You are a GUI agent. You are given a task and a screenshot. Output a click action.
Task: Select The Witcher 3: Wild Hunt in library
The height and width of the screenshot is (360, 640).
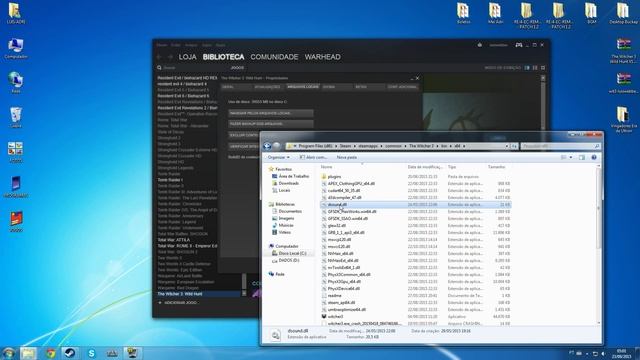(x=198, y=294)
